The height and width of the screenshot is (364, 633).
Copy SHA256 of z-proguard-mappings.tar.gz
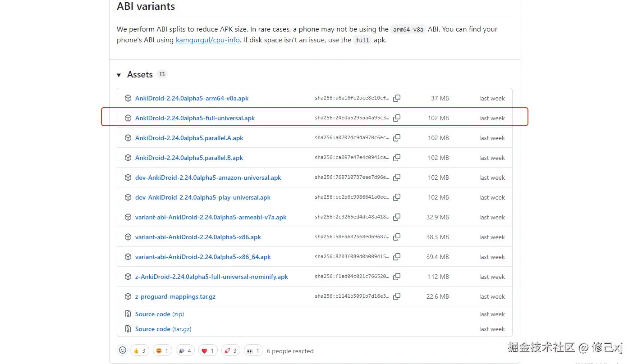pyautogui.click(x=397, y=296)
